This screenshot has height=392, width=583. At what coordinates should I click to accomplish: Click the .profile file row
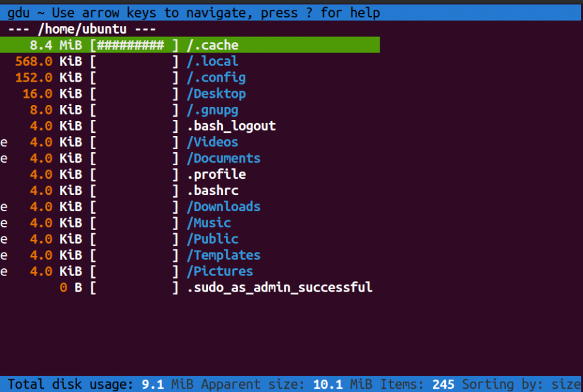[216, 175]
